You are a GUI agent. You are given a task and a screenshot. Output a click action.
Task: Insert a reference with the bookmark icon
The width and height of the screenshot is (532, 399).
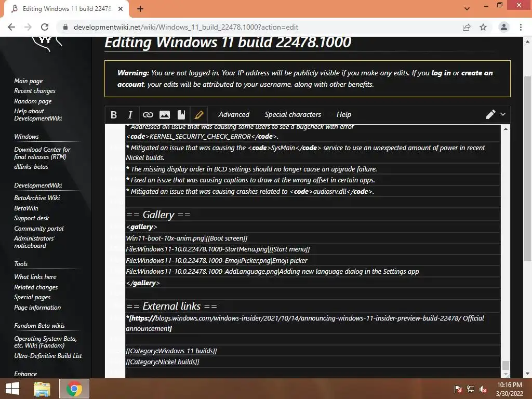181,115
